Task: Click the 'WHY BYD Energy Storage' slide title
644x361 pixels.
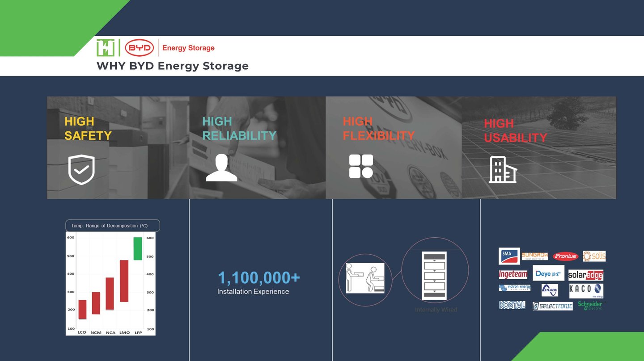Action: pos(173,66)
